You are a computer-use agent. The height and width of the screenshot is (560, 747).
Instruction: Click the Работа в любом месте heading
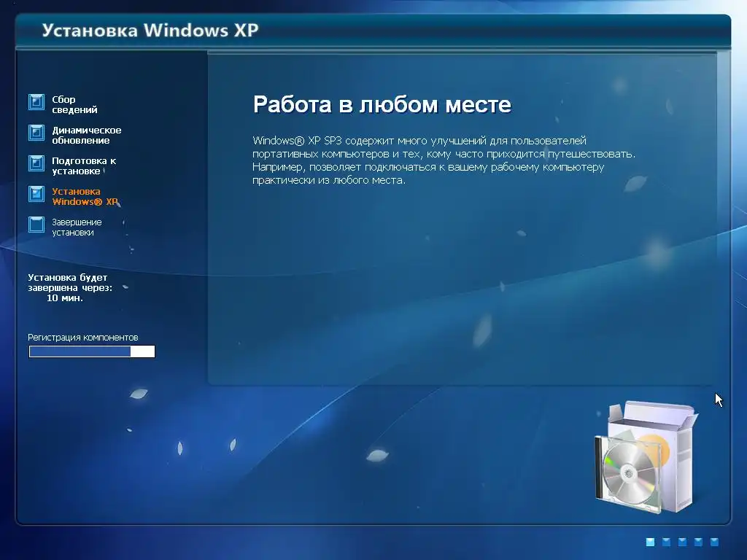pos(382,104)
